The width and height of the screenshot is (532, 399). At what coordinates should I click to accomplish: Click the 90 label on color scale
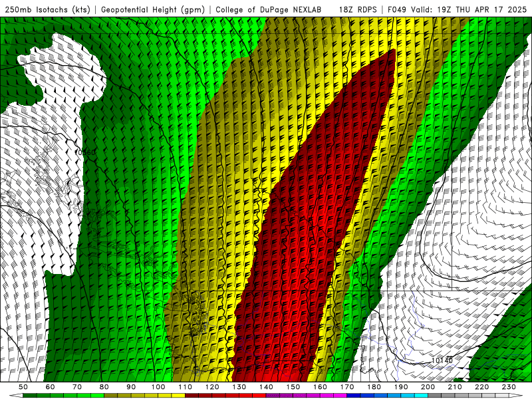pos(131,387)
